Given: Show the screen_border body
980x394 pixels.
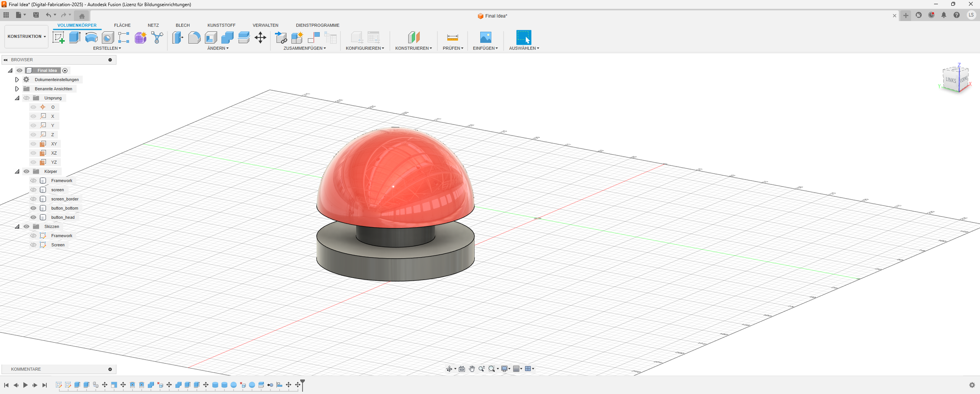Looking at the screenshot, I should tap(33, 199).
